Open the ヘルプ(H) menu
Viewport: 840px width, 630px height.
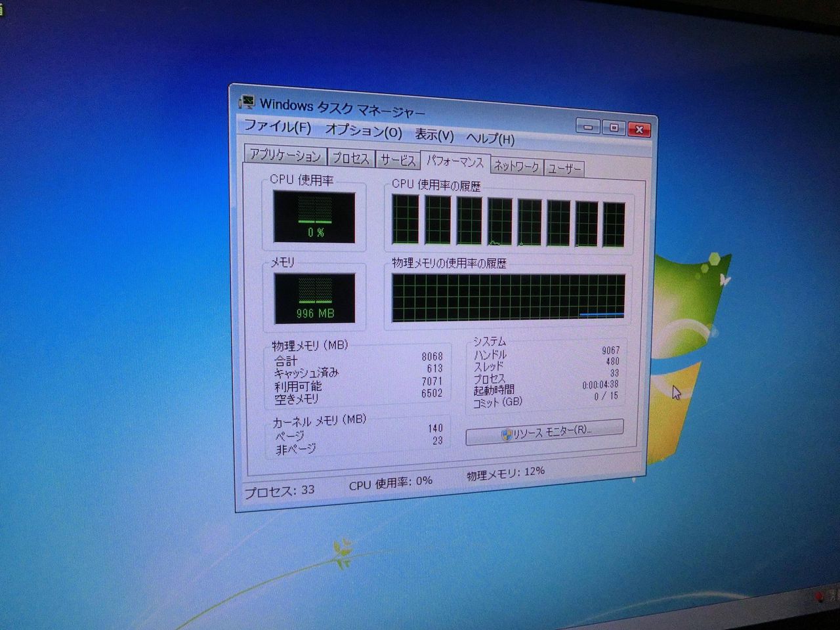(490, 138)
